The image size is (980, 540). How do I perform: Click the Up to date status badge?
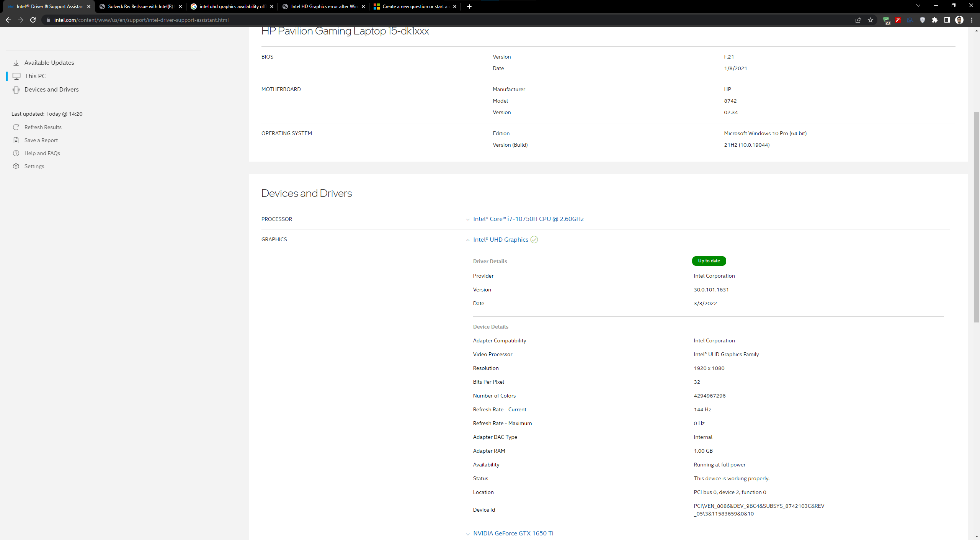click(709, 261)
